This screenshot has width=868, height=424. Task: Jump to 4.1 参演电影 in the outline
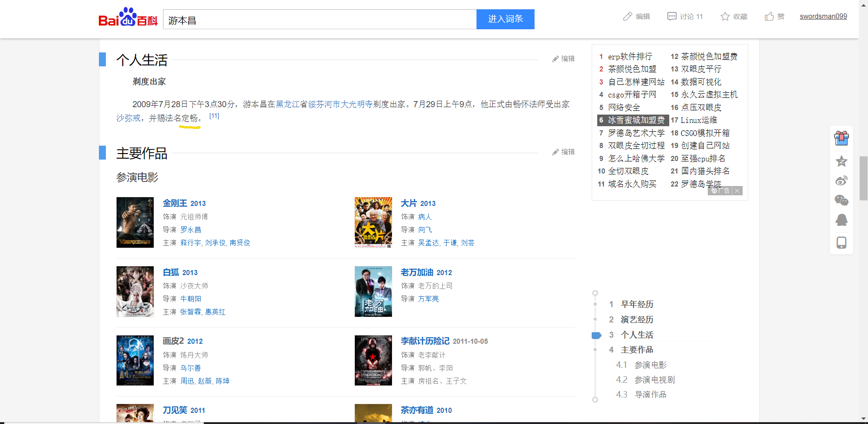click(650, 365)
